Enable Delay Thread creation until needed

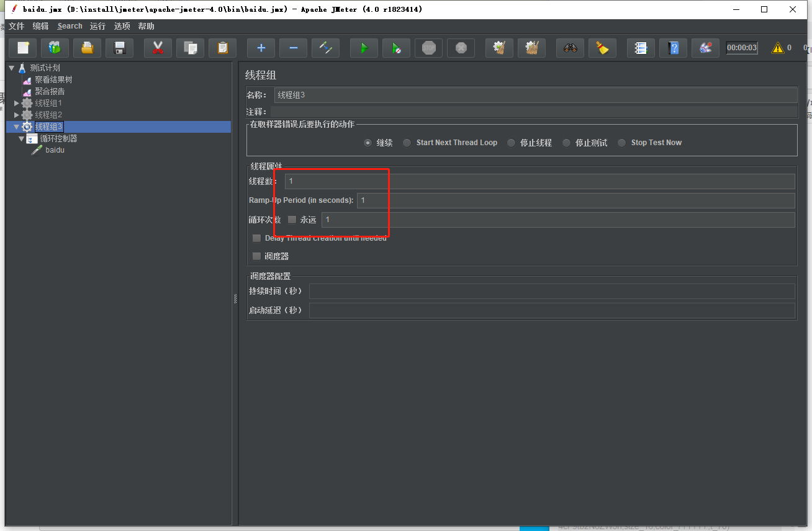pyautogui.click(x=256, y=238)
